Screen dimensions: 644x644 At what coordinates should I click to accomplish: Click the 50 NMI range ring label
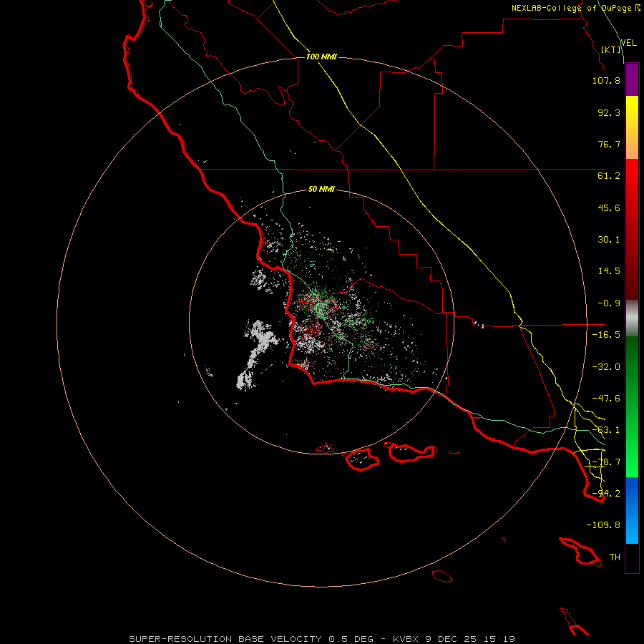click(x=321, y=190)
